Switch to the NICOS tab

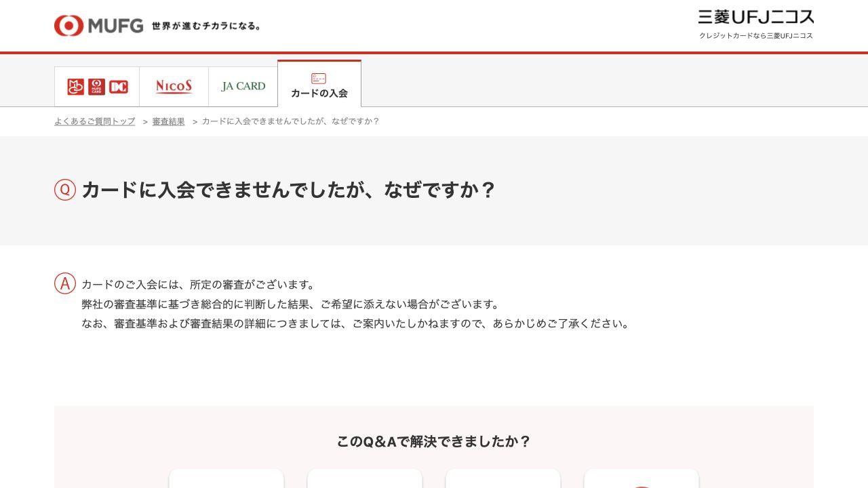tap(174, 87)
